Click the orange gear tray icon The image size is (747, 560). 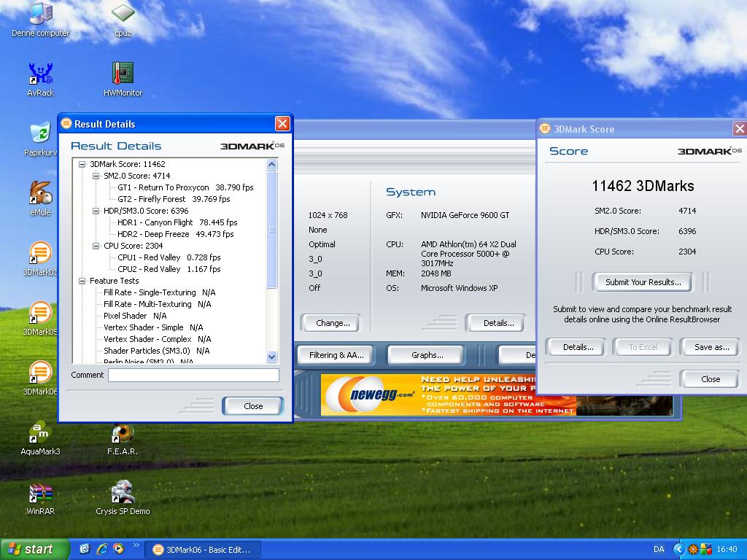[694, 550]
